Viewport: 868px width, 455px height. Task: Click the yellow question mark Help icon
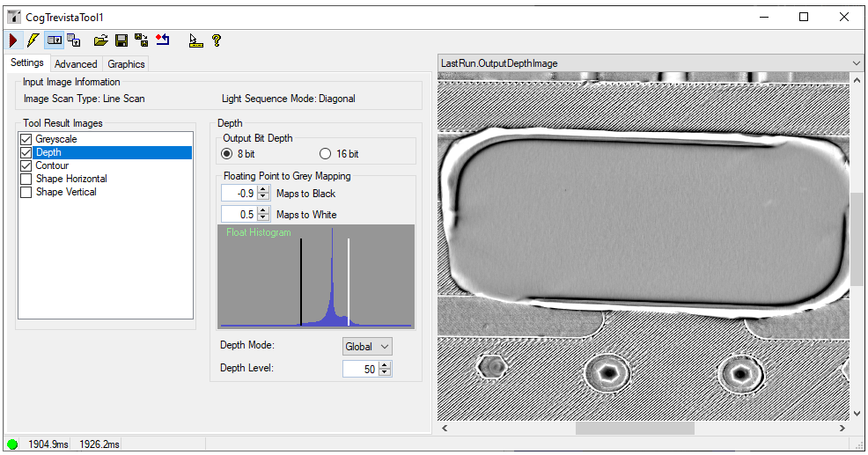pyautogui.click(x=216, y=40)
